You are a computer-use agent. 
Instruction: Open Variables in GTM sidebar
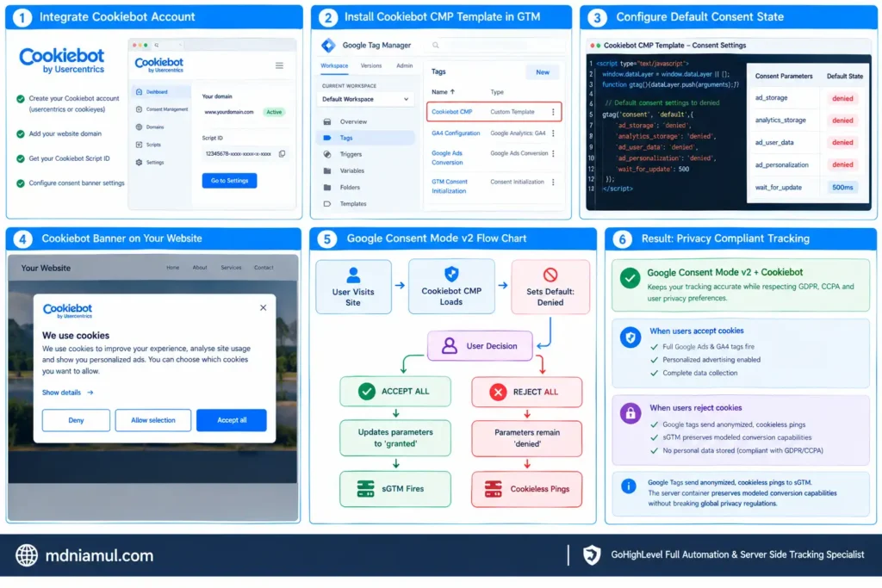351,170
